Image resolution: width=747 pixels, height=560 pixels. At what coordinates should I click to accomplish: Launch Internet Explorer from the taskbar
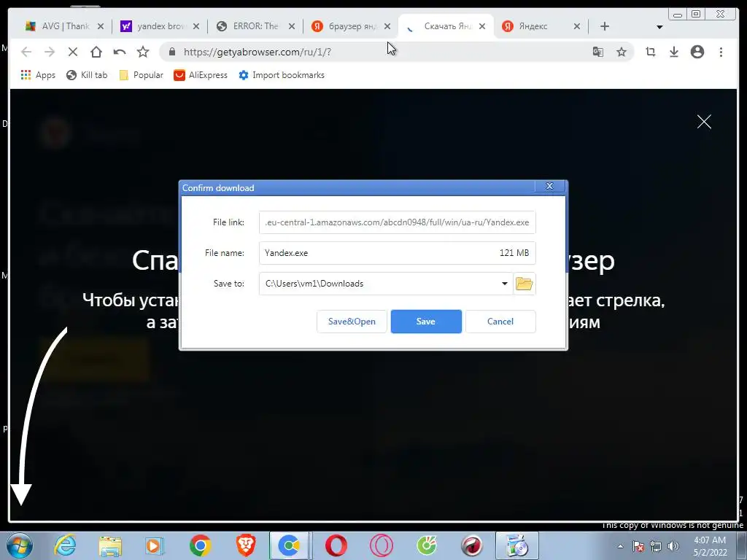[65, 545]
